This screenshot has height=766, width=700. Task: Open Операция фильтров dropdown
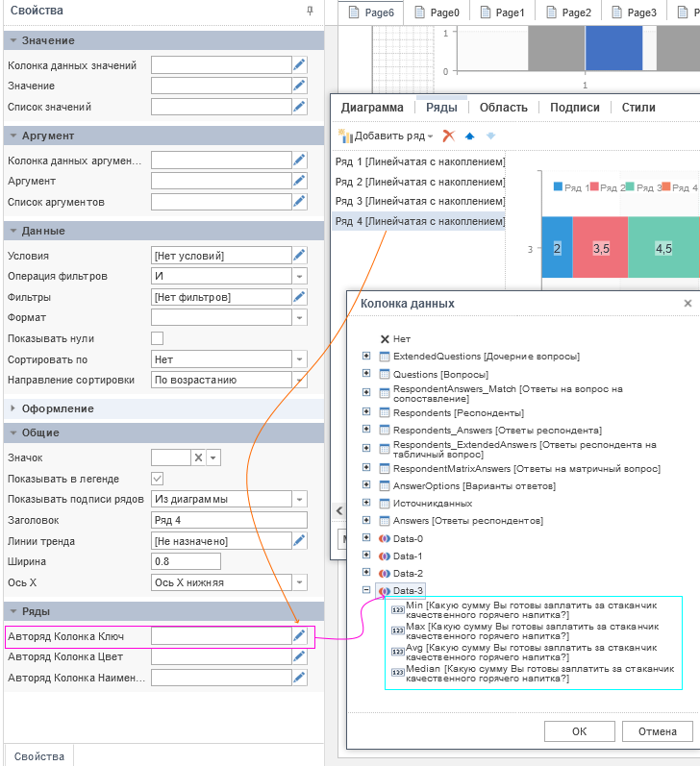299,277
